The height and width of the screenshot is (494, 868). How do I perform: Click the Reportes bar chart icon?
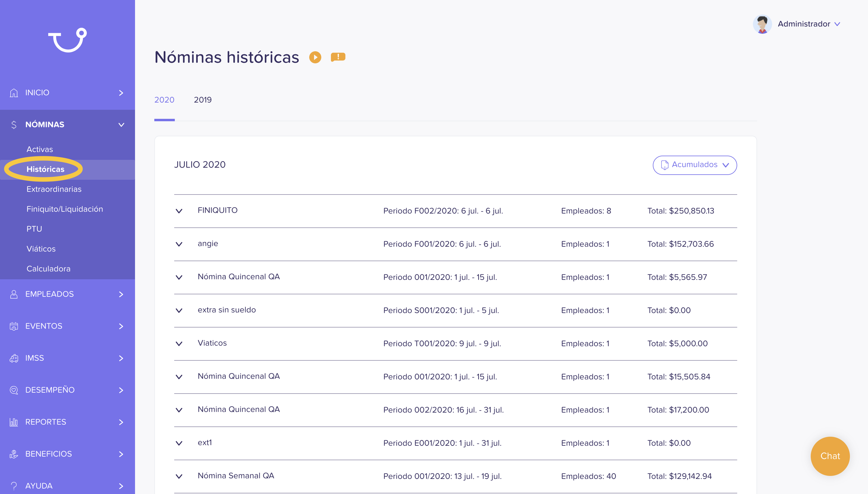click(x=14, y=422)
